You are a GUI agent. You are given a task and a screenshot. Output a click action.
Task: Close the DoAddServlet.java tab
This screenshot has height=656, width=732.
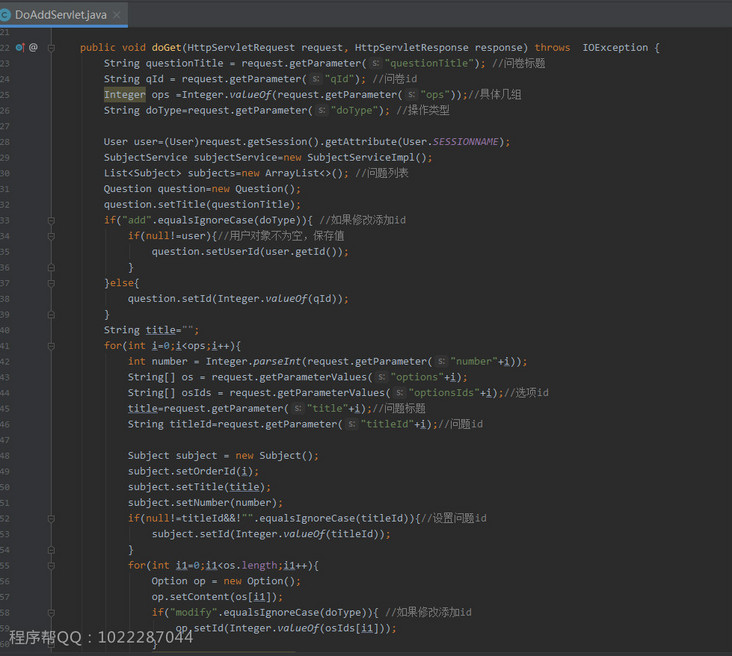(x=117, y=14)
